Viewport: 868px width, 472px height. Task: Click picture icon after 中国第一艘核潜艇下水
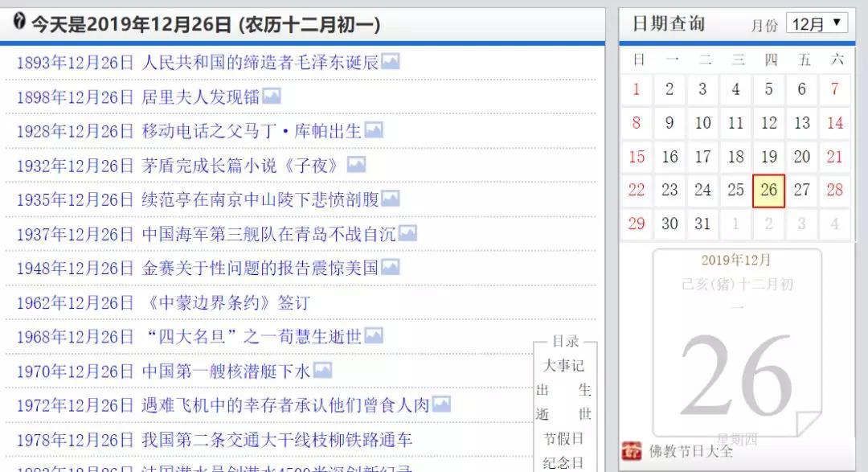(322, 371)
